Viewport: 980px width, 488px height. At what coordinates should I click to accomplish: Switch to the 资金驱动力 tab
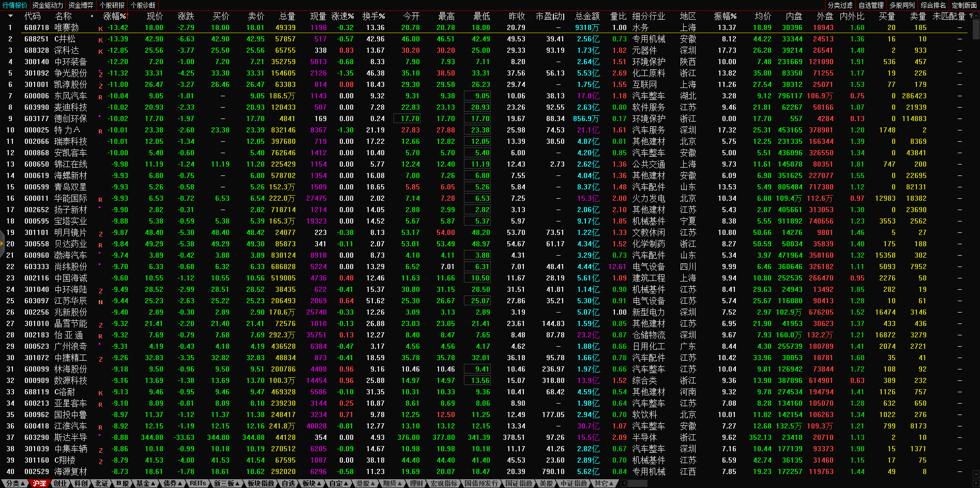click(48, 5)
